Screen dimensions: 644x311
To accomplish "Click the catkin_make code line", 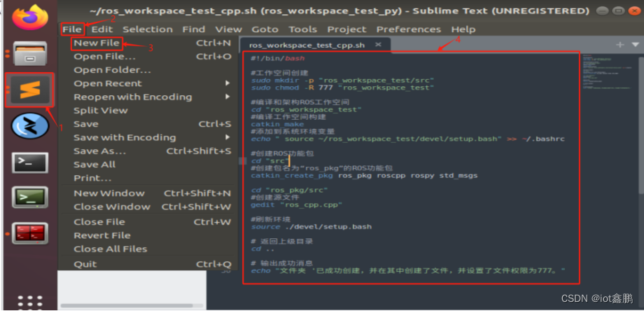I will point(277,125).
